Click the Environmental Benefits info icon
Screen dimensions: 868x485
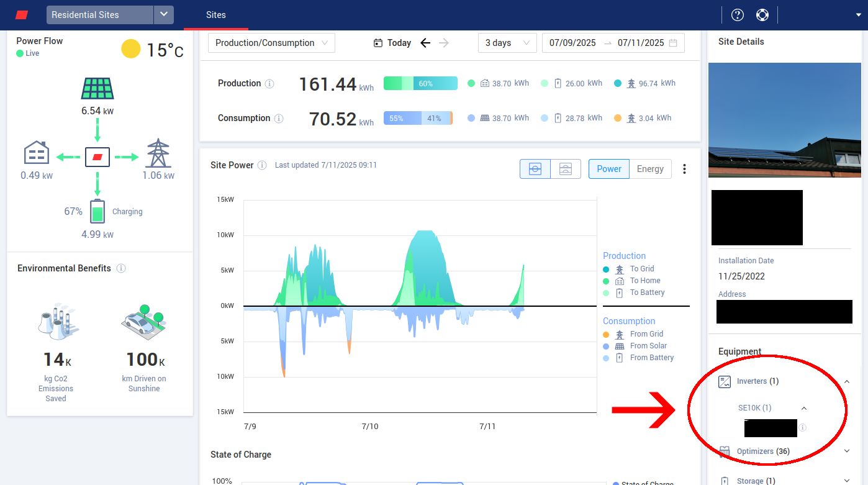coord(121,268)
